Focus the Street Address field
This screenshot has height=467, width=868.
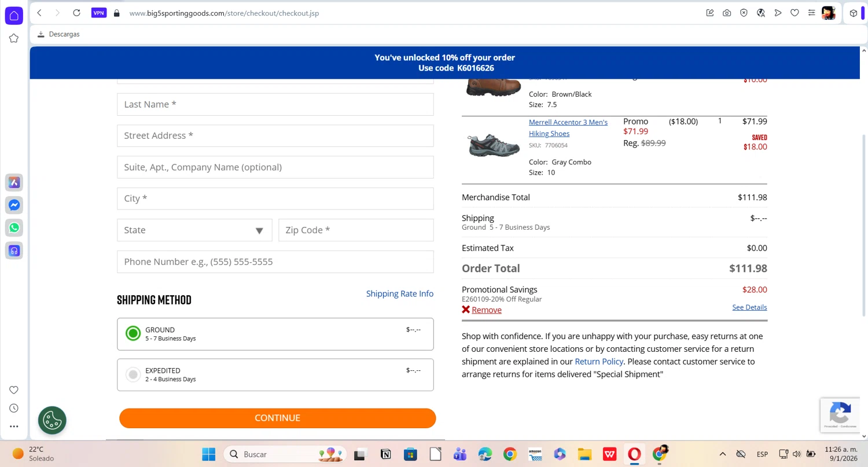pos(275,135)
